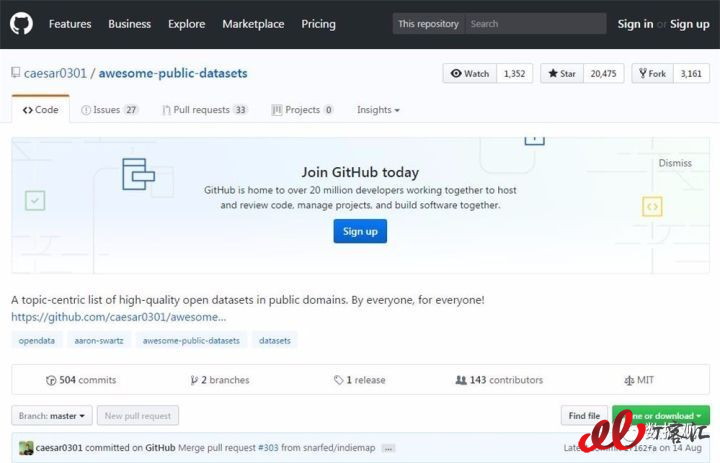Screen dimensions: 720x463
Task: Expand the Branch: master dropdown
Action: (x=52, y=416)
